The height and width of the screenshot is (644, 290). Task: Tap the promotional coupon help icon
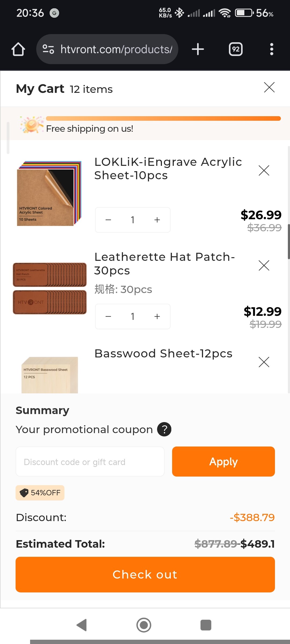pos(164,429)
